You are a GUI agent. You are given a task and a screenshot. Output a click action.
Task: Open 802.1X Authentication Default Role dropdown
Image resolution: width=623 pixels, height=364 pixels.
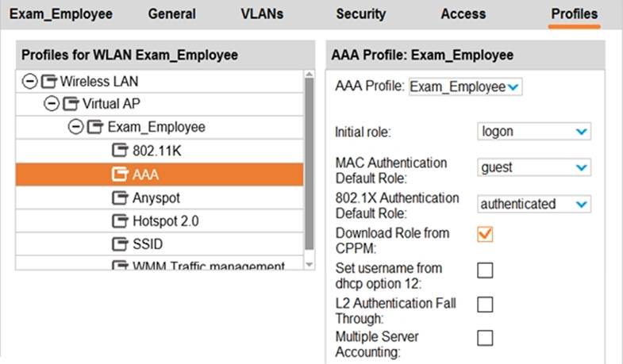tap(534, 204)
